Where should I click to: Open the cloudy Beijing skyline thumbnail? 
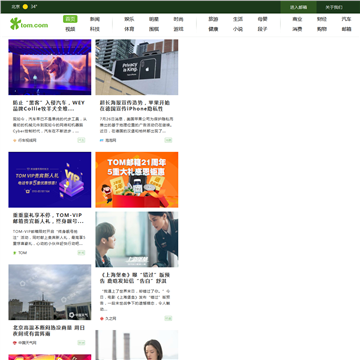(x=50, y=292)
